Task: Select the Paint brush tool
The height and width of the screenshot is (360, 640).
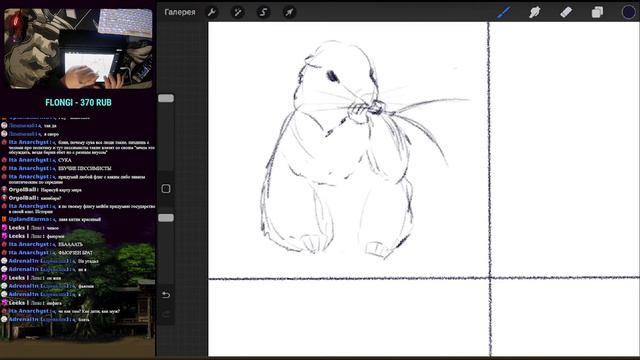Action: (x=504, y=12)
